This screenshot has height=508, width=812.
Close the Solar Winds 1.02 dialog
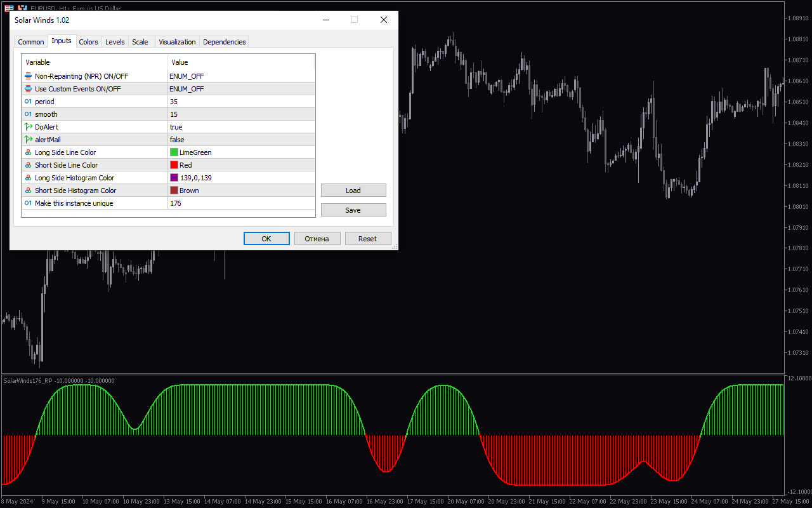tap(384, 20)
